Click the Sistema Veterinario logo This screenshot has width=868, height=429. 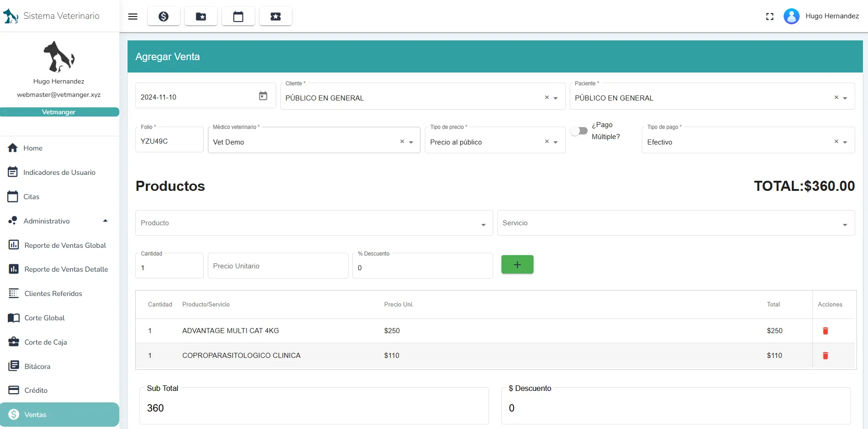[x=11, y=16]
